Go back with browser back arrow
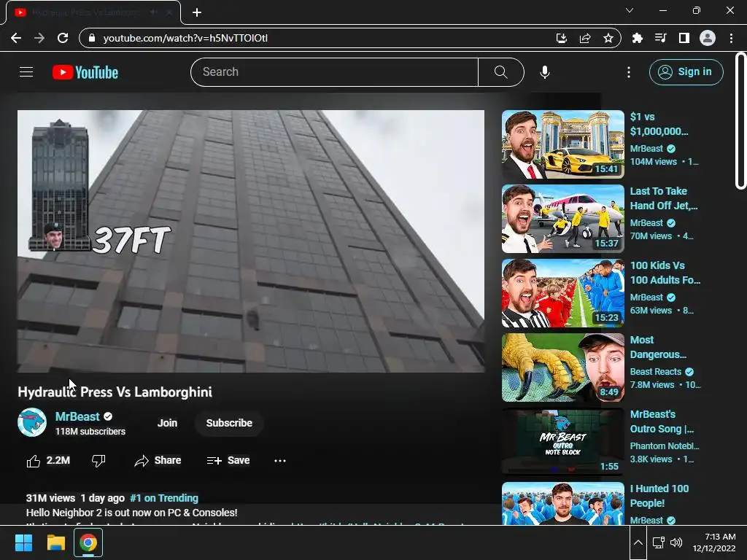 point(16,38)
